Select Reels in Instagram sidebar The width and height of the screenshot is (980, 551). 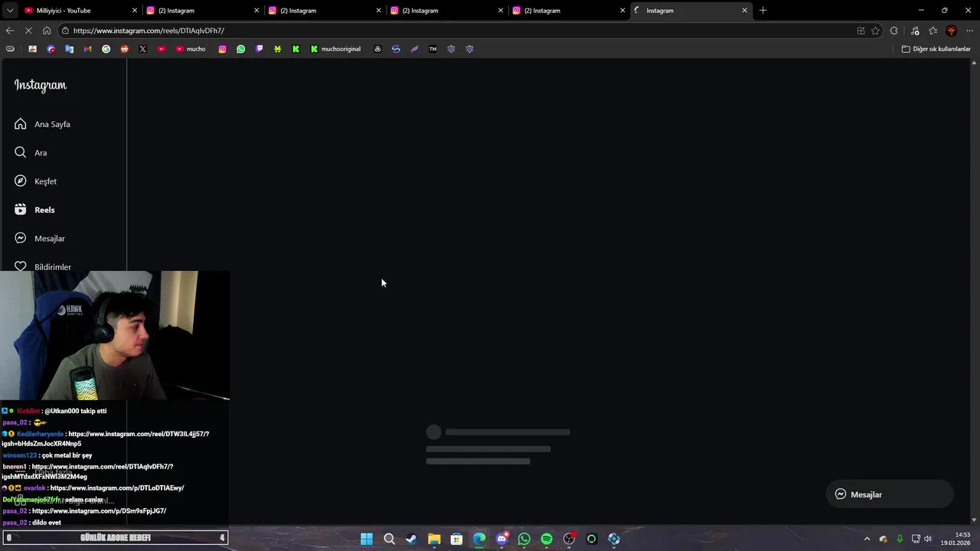click(x=34, y=210)
